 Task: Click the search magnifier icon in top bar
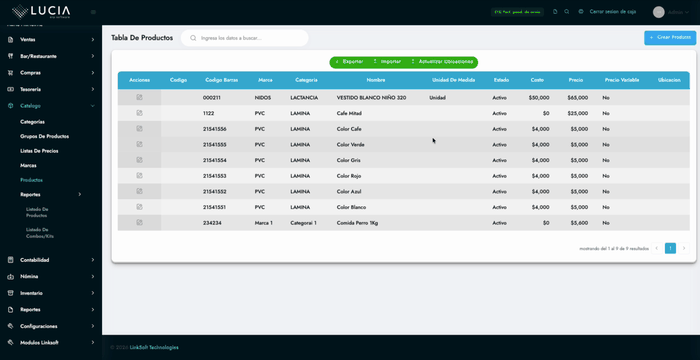567,12
